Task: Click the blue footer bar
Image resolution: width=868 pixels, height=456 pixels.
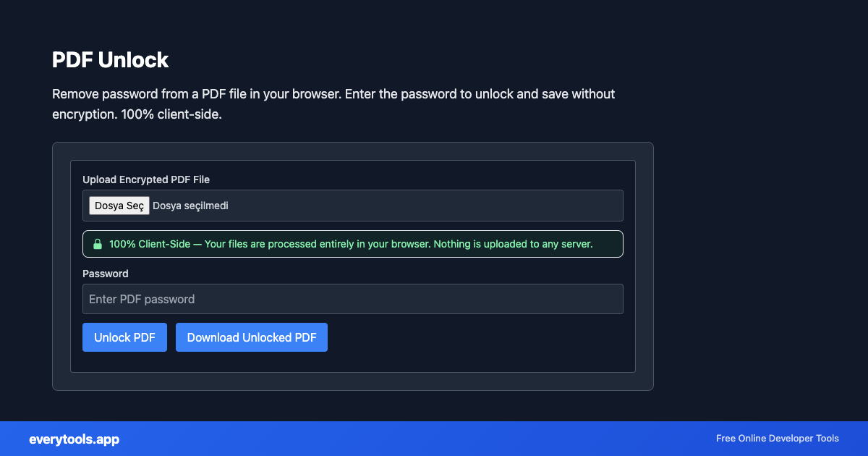Action: coord(434,439)
